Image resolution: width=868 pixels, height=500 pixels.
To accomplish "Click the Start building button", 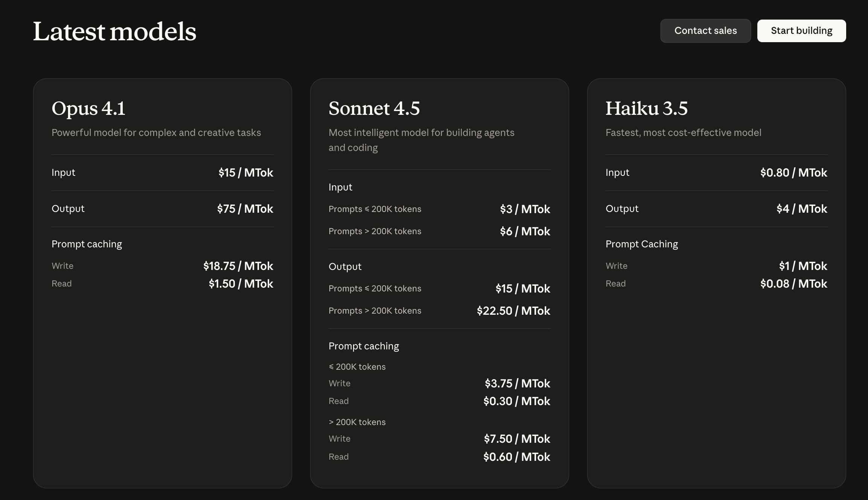I will pyautogui.click(x=801, y=31).
